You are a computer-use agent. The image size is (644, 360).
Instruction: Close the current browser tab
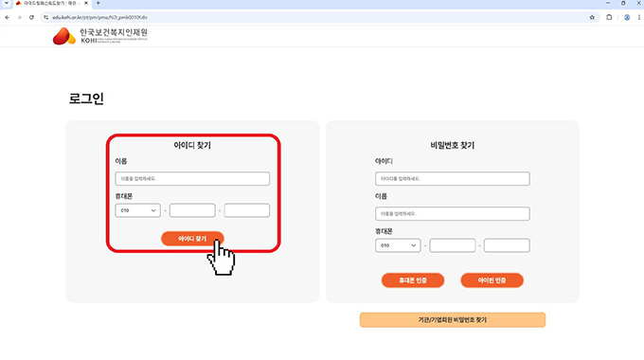pos(86,3)
